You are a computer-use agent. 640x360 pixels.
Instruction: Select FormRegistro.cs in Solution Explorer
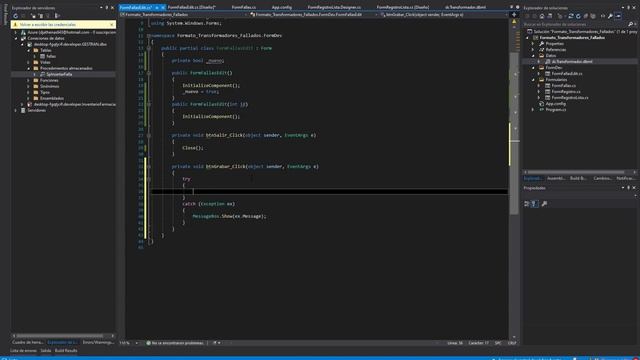tap(566, 91)
